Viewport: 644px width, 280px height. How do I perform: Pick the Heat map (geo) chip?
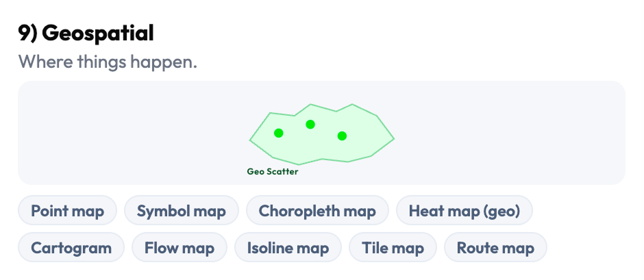point(464,211)
